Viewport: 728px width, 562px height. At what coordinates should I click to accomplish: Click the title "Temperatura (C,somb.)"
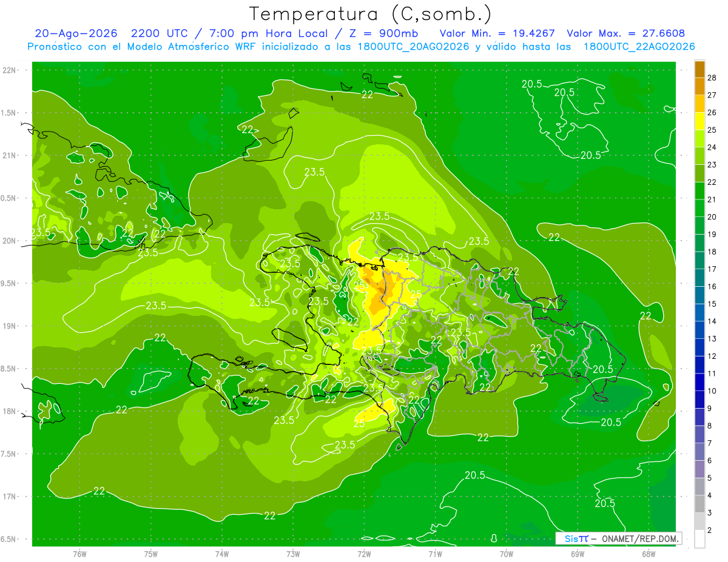pyautogui.click(x=371, y=14)
